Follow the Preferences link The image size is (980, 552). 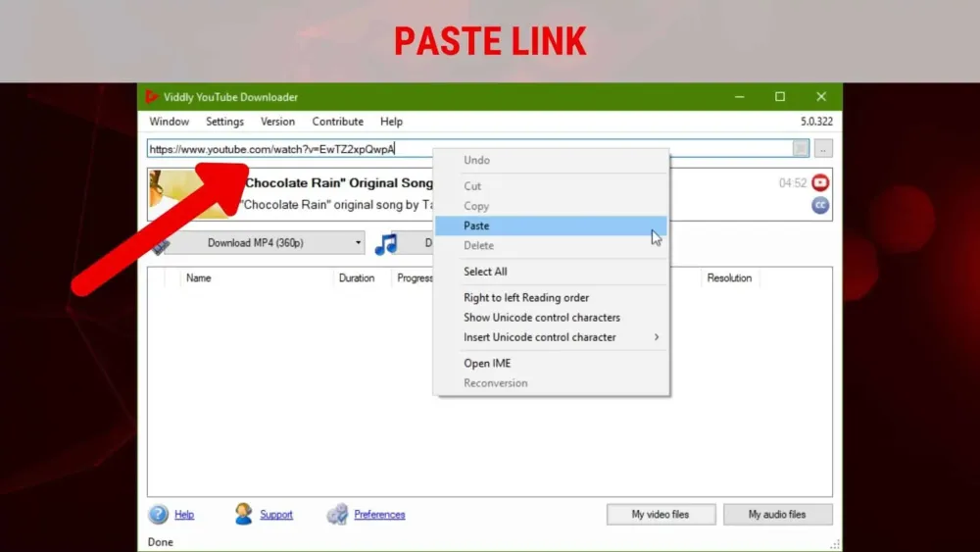coord(379,515)
